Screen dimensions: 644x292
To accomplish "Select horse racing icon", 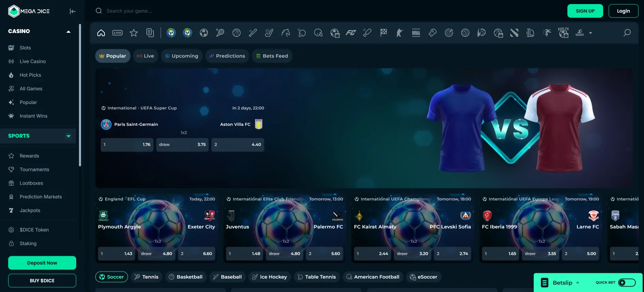I will pos(286,33).
